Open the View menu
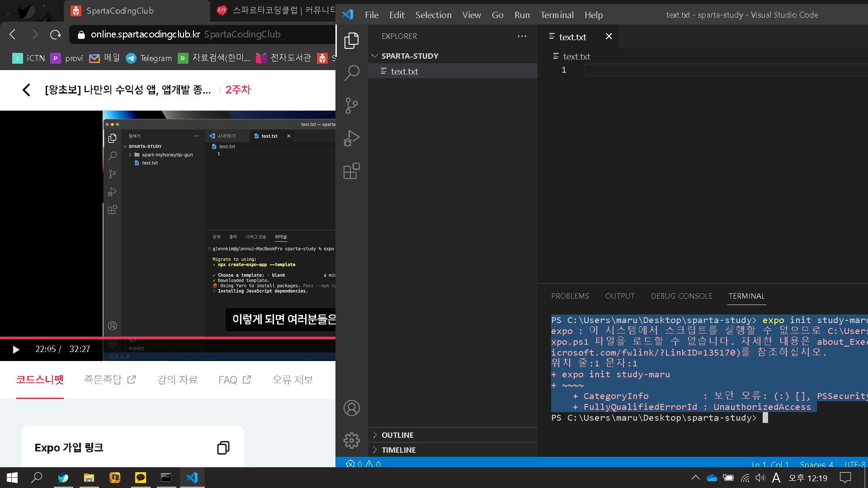Viewport: 868px width, 488px height. pyautogui.click(x=472, y=15)
